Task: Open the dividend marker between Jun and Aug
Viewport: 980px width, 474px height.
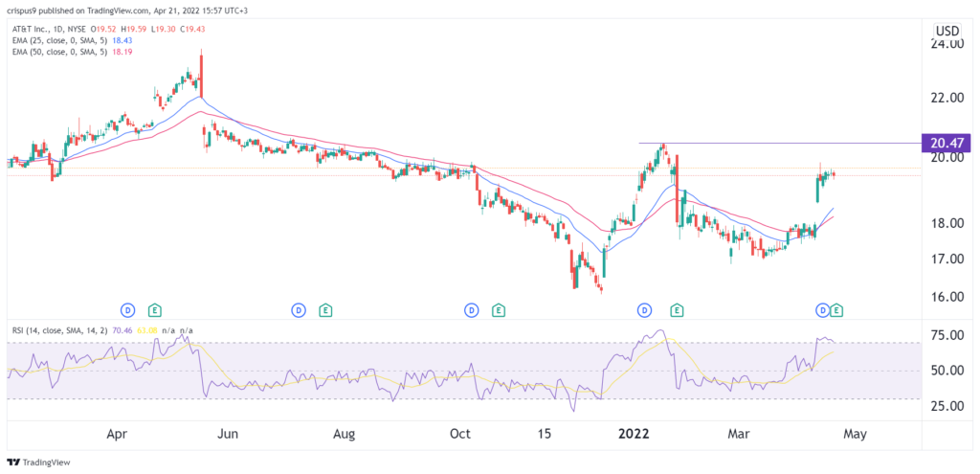Action: coord(299,309)
